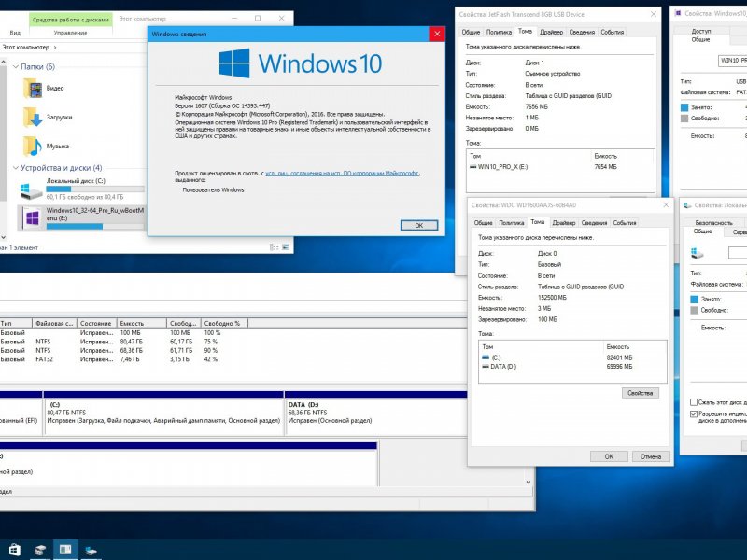Image resolution: width=747 pixels, height=560 pixels.
Task: Open Общие tab in JetFlash Transcend properties
Action: pyautogui.click(x=471, y=33)
